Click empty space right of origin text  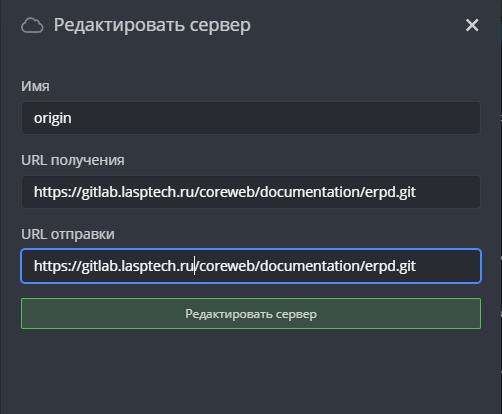[x=273, y=118]
